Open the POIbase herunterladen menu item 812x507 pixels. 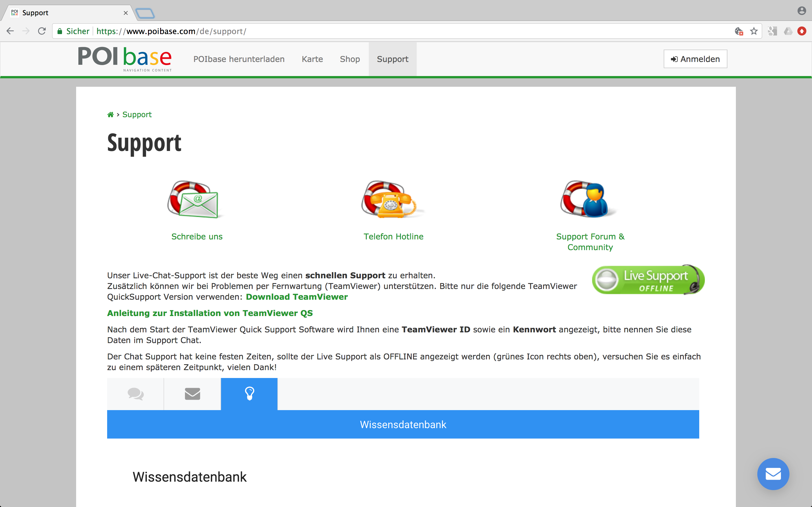(239, 59)
